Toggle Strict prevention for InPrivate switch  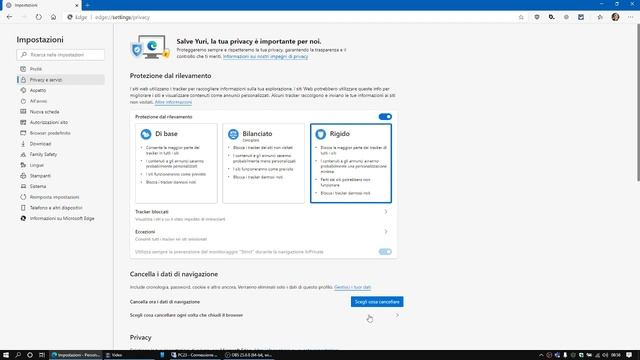point(385,252)
